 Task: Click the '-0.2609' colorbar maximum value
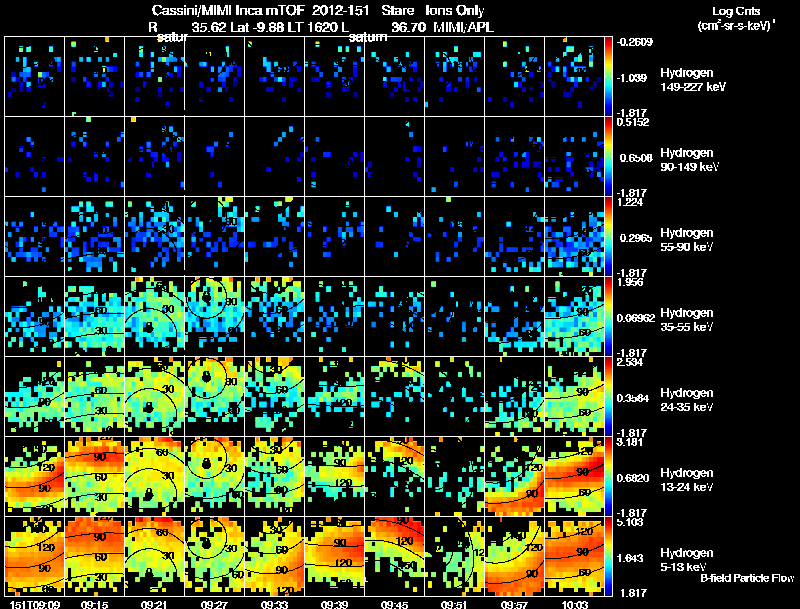click(635, 42)
